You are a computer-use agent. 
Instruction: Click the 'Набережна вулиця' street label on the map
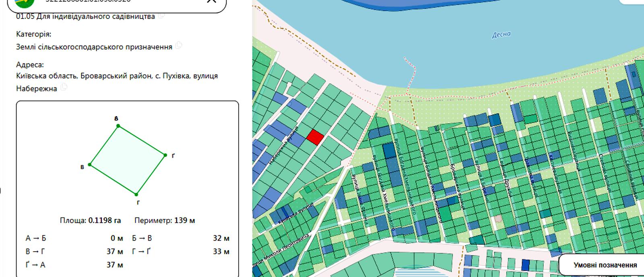pyautogui.click(x=283, y=146)
